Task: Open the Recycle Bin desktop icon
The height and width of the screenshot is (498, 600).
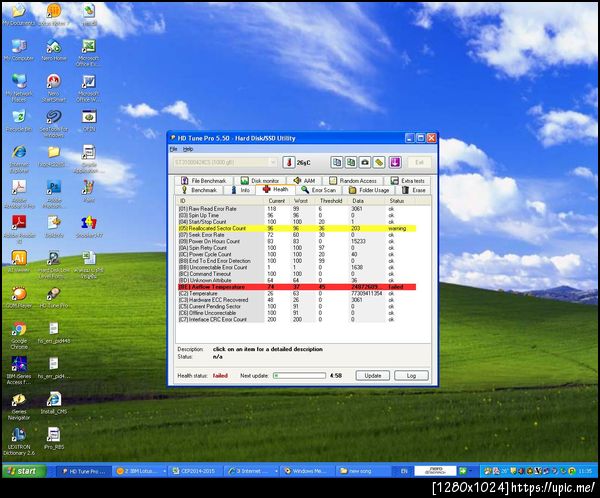Action: [18, 120]
